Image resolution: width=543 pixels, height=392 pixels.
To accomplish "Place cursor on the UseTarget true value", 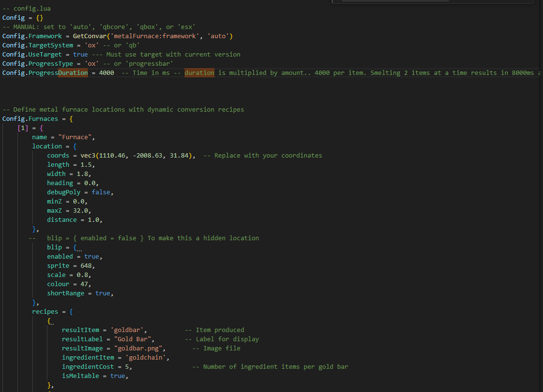I will coord(80,55).
